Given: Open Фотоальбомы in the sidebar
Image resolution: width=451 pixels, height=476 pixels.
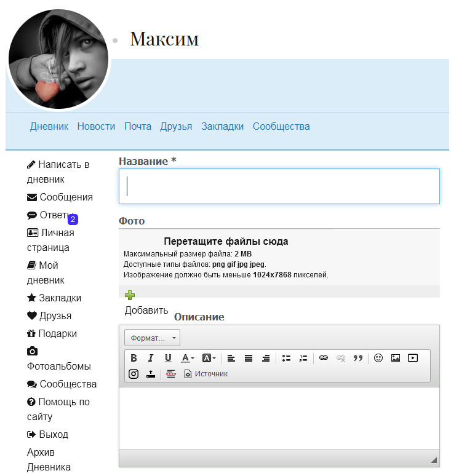Looking at the screenshot, I should coord(59,366).
